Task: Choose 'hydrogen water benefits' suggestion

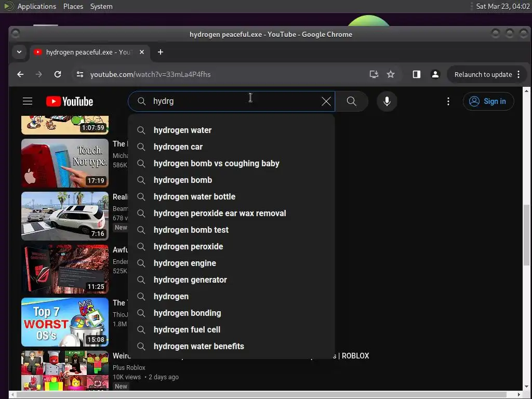Action: coord(231,346)
